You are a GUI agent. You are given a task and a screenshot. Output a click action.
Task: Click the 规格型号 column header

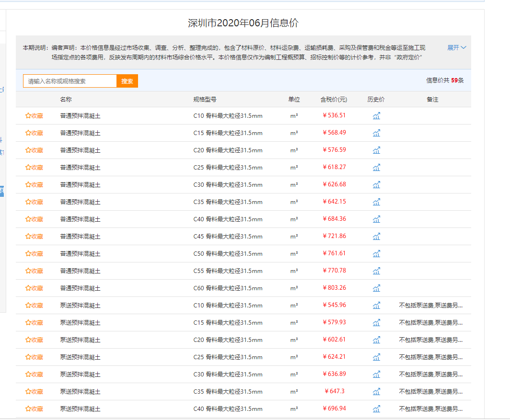click(205, 100)
